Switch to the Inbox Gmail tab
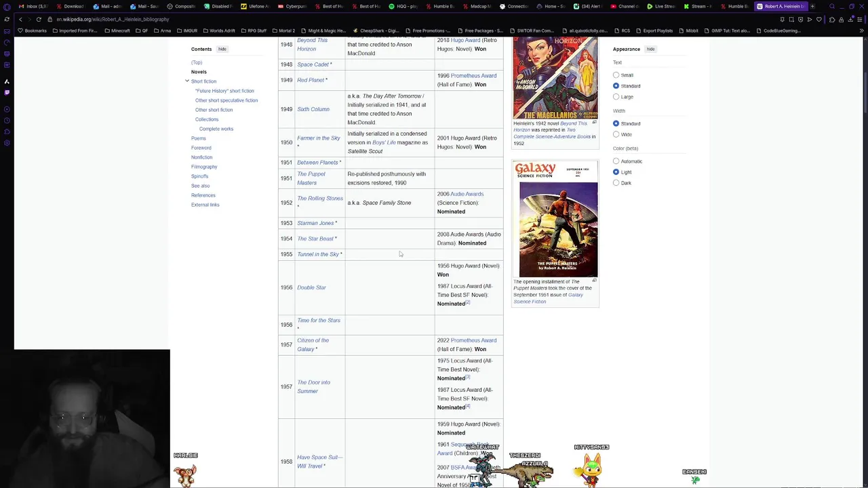Screen dimensions: 868x488 [33, 6]
